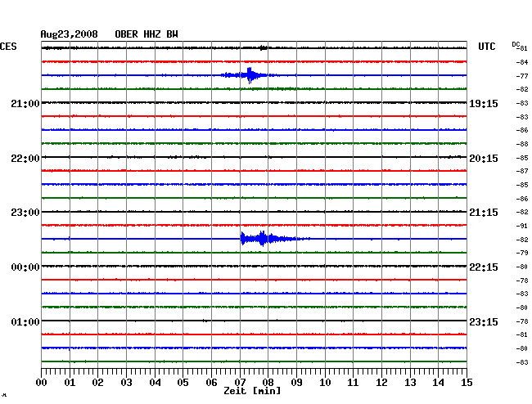Click the Zeit [min] axis title
The height and width of the screenshot is (404, 532).
click(x=252, y=391)
